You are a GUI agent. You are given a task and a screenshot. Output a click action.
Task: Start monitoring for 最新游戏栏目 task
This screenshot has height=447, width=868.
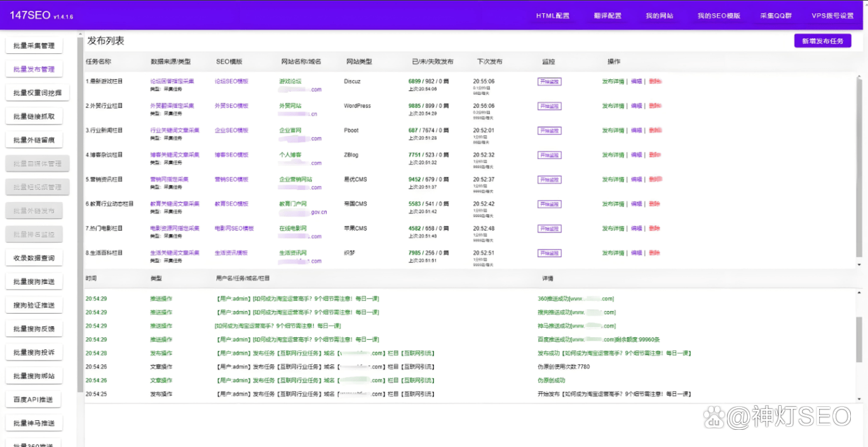[549, 82]
